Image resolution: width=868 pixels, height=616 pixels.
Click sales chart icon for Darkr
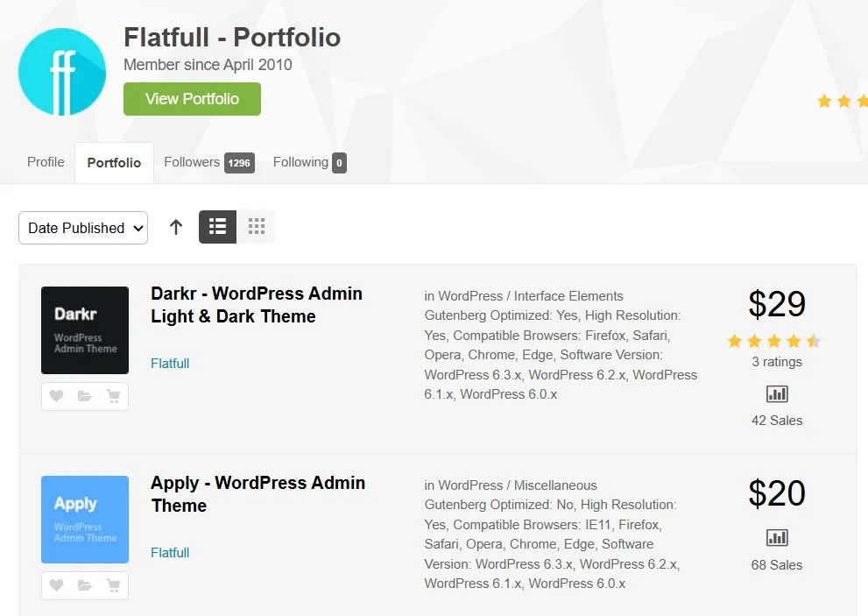(x=777, y=393)
